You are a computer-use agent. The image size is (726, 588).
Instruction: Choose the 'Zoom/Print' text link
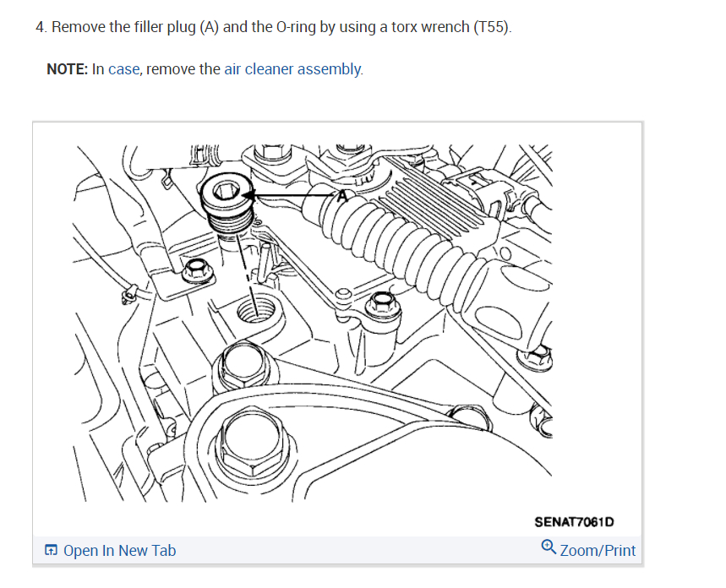(x=598, y=551)
